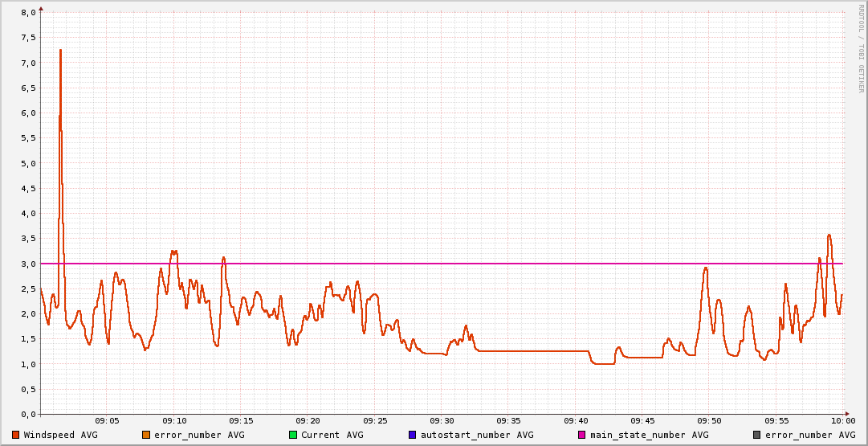Click the blue autostart_number legend swatch

click(x=413, y=435)
